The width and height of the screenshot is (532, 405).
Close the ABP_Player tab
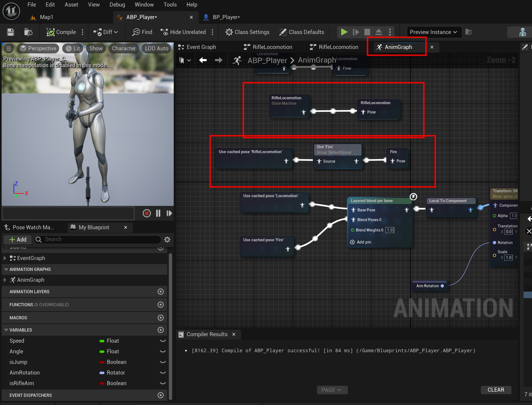pyautogui.click(x=191, y=17)
